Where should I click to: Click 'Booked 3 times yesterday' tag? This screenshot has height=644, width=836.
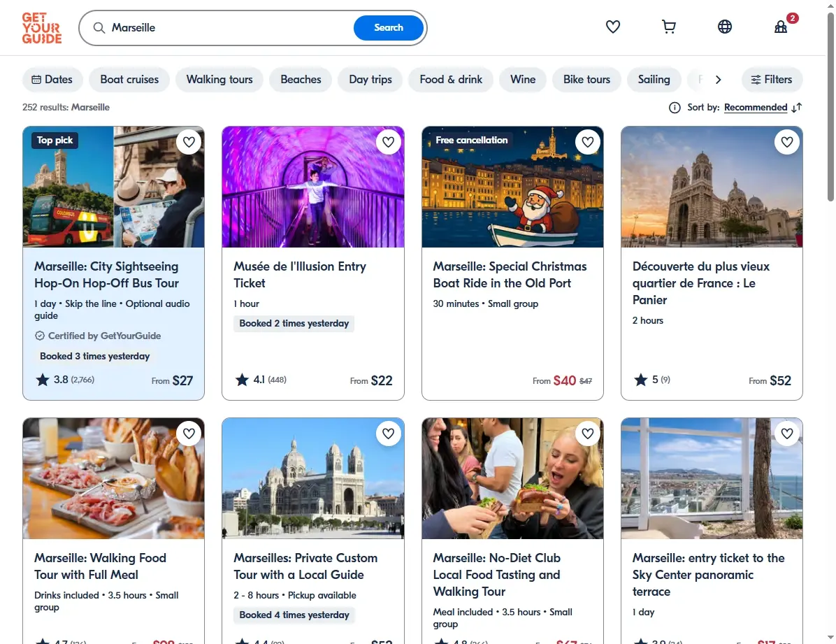(x=95, y=356)
